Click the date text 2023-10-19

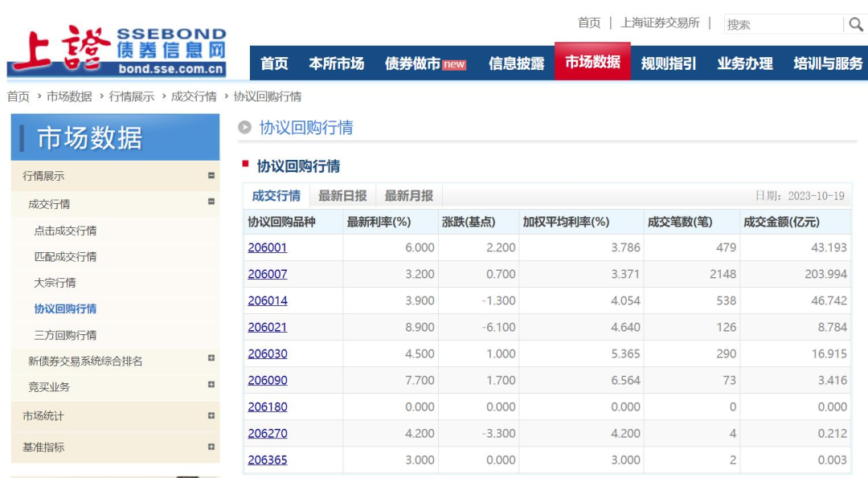point(816,196)
